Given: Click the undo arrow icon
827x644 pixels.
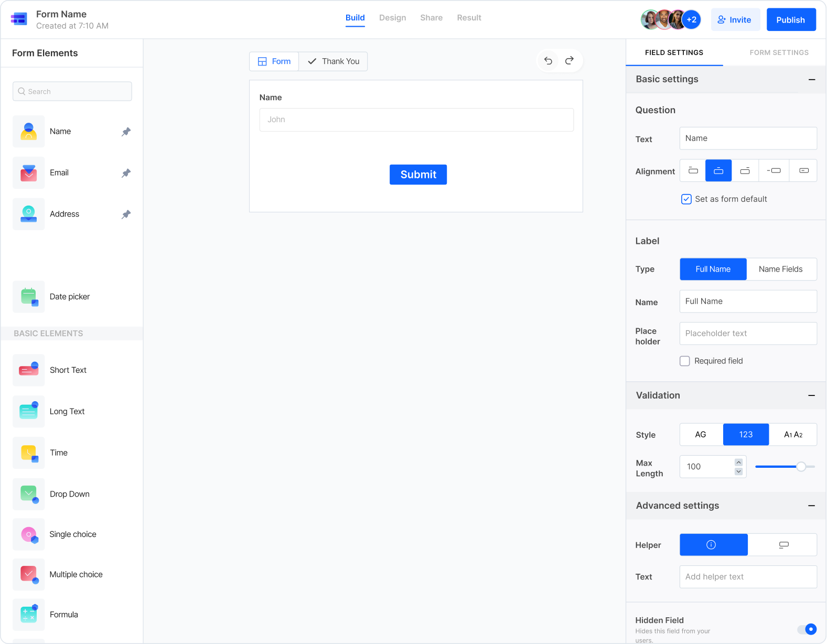Looking at the screenshot, I should tap(548, 61).
